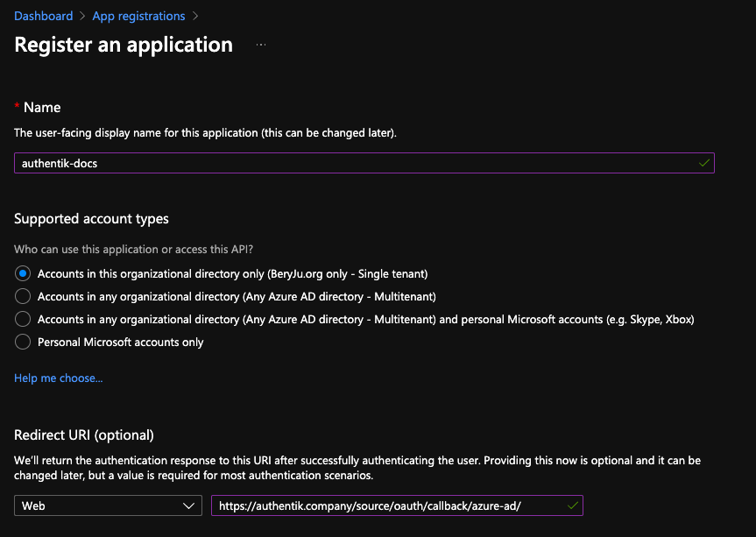Choose the Multitenant Azure AD directory radio button
The image size is (756, 537).
point(23,296)
